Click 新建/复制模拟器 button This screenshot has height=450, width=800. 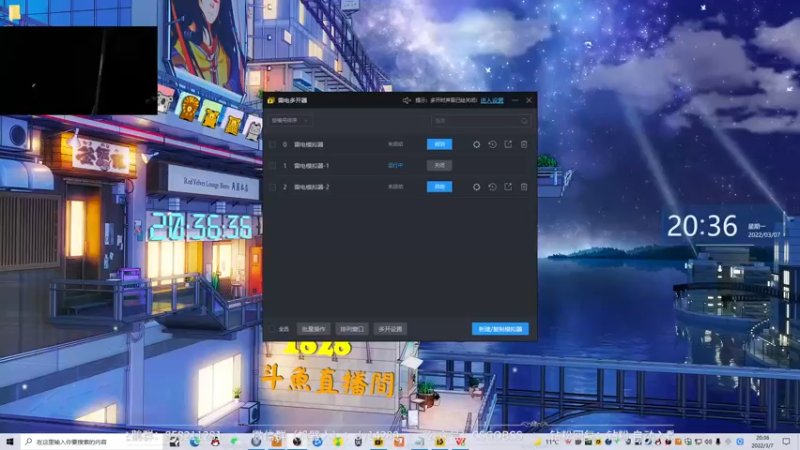(x=500, y=329)
